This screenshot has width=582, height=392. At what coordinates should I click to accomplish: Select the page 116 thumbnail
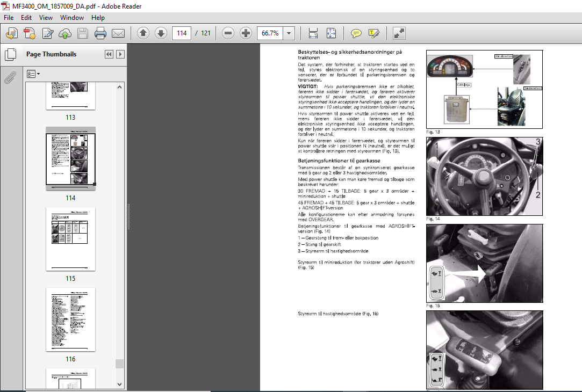point(70,320)
